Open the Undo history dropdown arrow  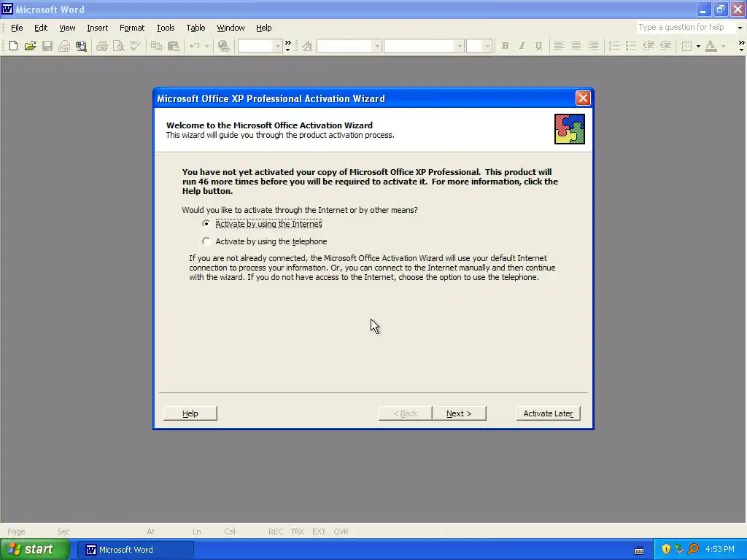[x=206, y=46]
